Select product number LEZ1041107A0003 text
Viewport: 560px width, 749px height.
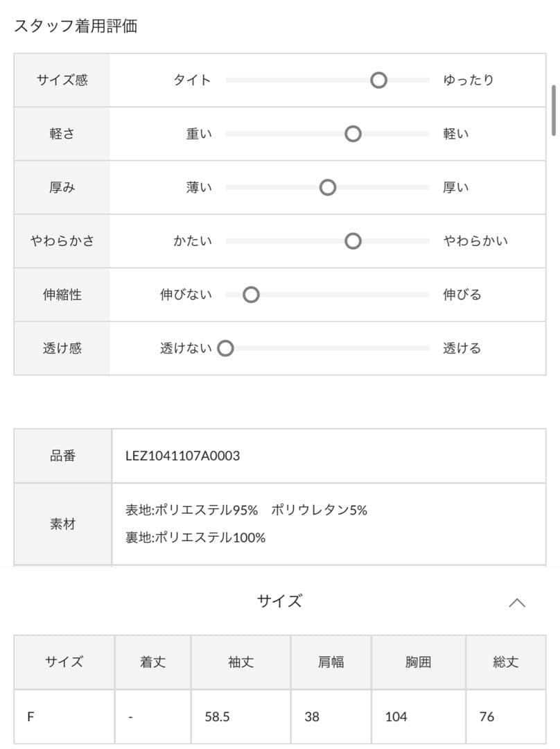[182, 456]
